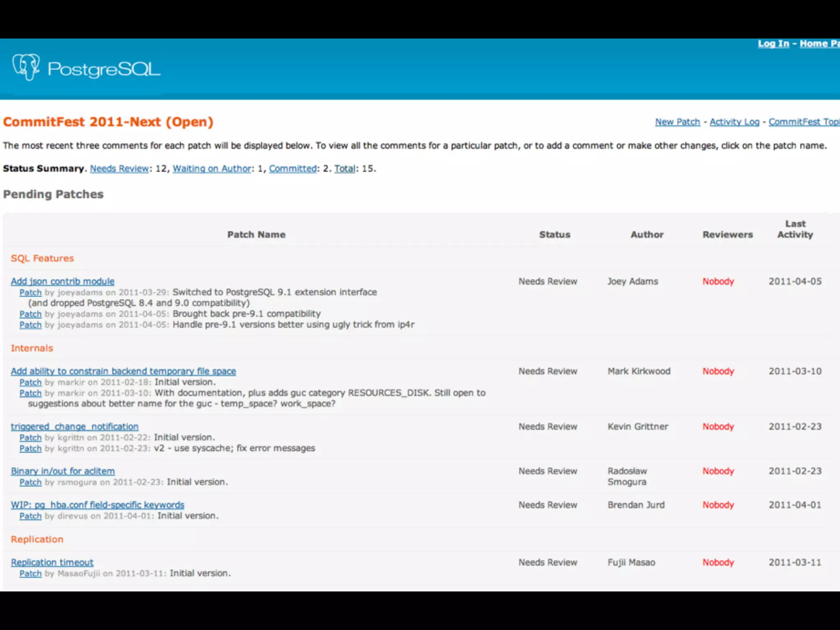Click the Last Activity column header
The image size is (840, 630).
pyautogui.click(x=795, y=229)
